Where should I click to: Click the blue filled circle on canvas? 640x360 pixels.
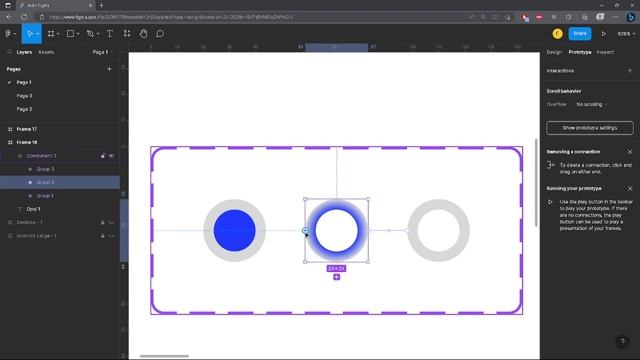click(x=234, y=231)
